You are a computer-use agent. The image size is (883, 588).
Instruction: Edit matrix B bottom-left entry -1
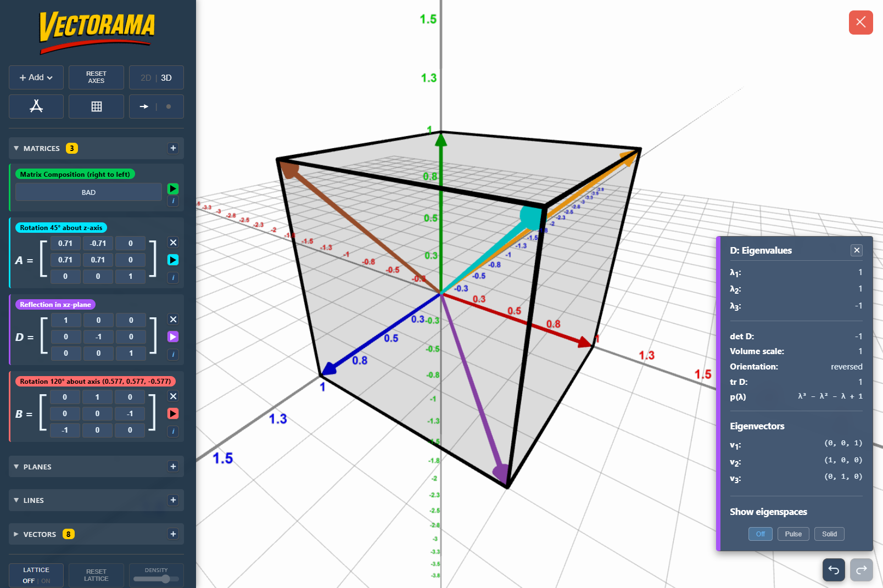(65, 430)
